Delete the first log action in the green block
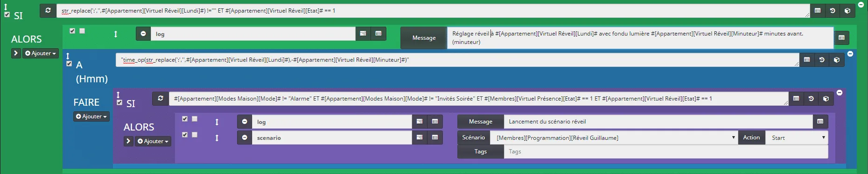 point(143,34)
